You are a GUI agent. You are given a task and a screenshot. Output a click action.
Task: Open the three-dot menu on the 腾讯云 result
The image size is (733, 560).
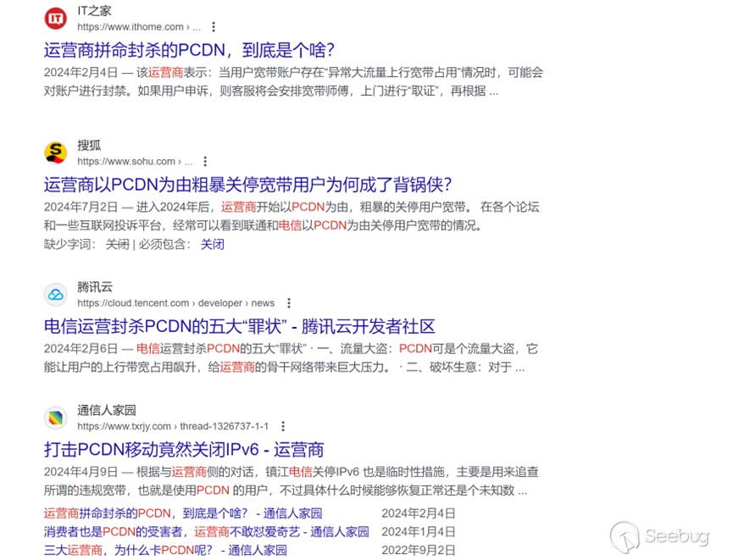[x=288, y=302]
